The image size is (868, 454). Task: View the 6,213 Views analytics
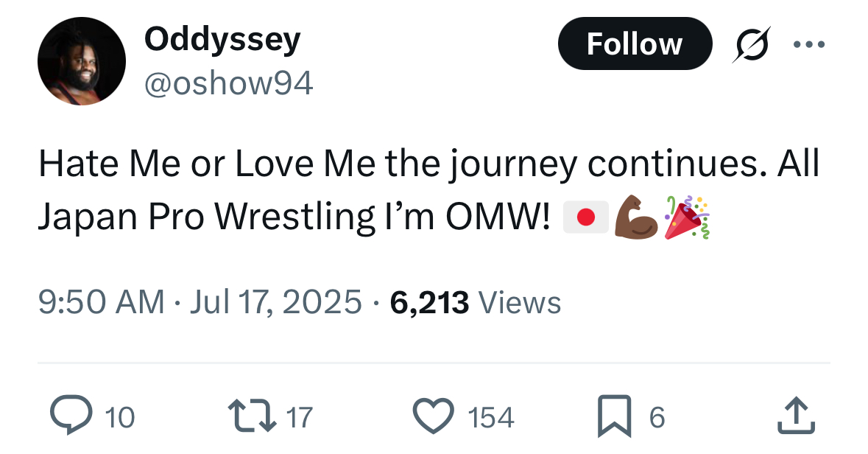pyautogui.click(x=476, y=302)
